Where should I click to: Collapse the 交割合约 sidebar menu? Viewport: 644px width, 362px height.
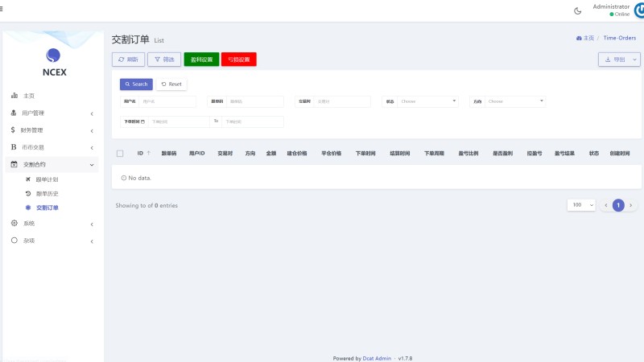[x=52, y=164]
